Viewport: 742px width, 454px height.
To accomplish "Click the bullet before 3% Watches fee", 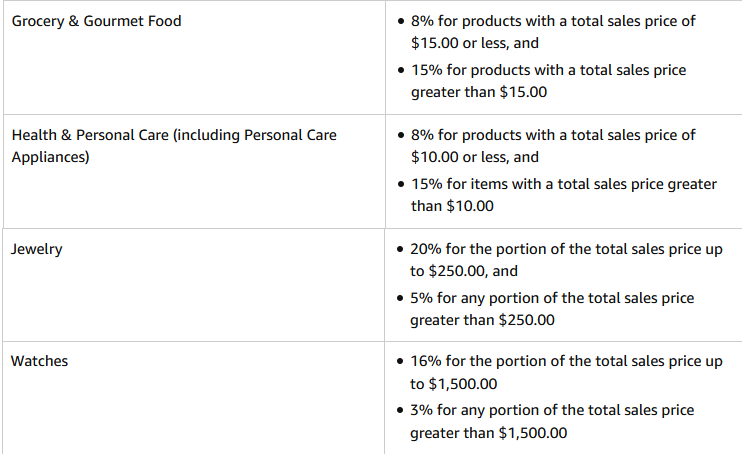I will click(x=400, y=410).
